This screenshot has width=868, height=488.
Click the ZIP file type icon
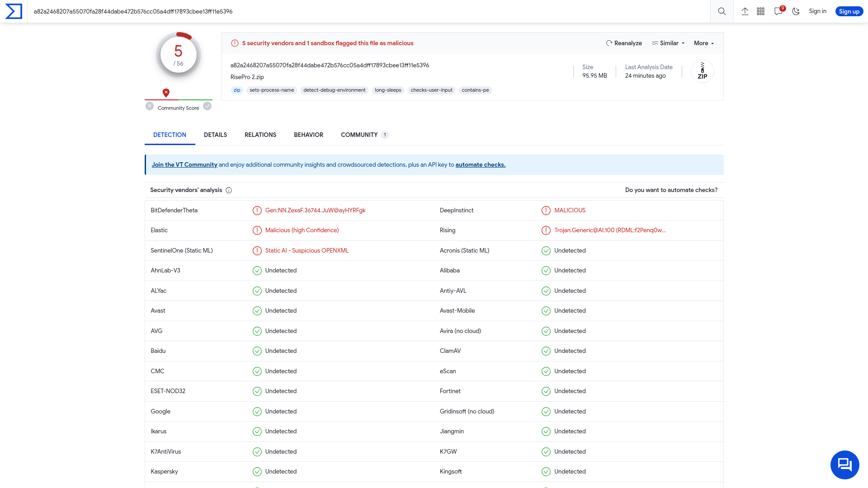[702, 71]
